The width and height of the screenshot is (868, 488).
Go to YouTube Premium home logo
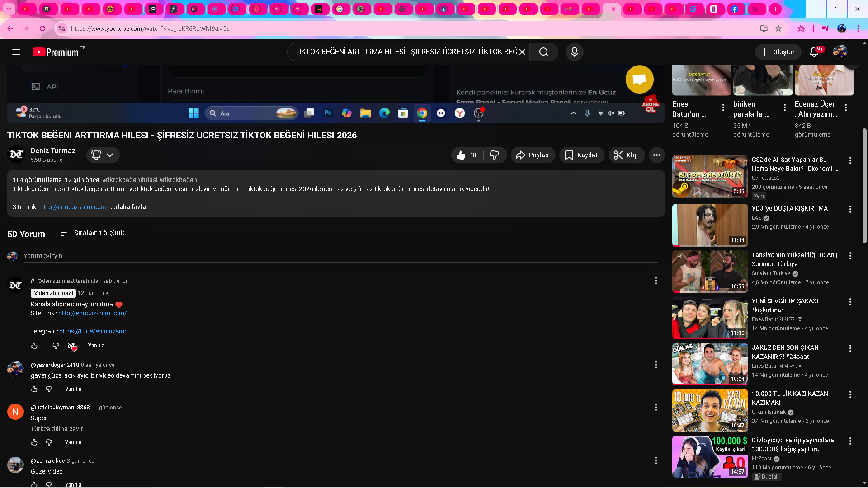click(55, 52)
